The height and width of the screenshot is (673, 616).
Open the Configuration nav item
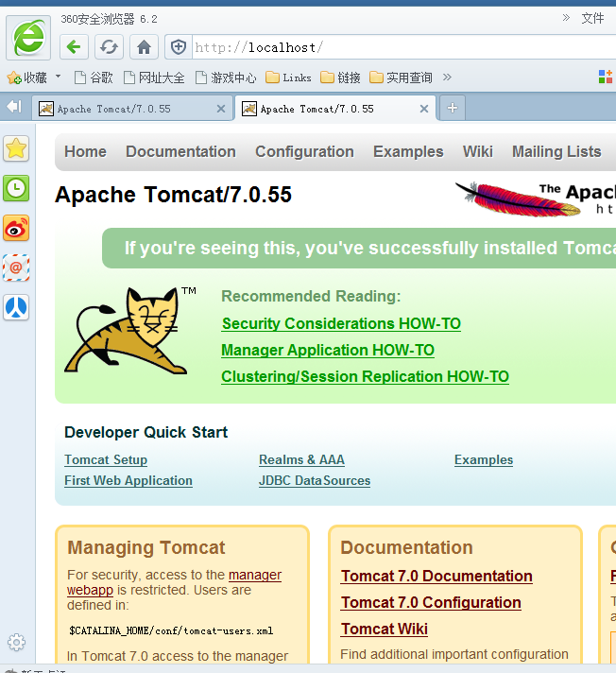pos(304,151)
